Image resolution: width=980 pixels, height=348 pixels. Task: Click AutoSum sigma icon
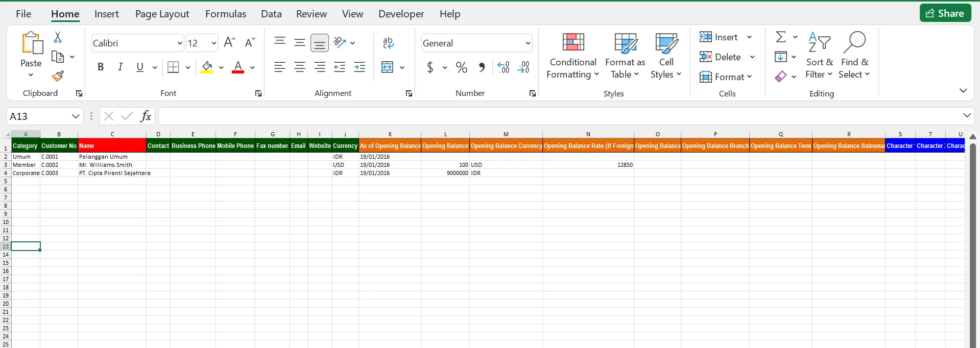(x=781, y=37)
